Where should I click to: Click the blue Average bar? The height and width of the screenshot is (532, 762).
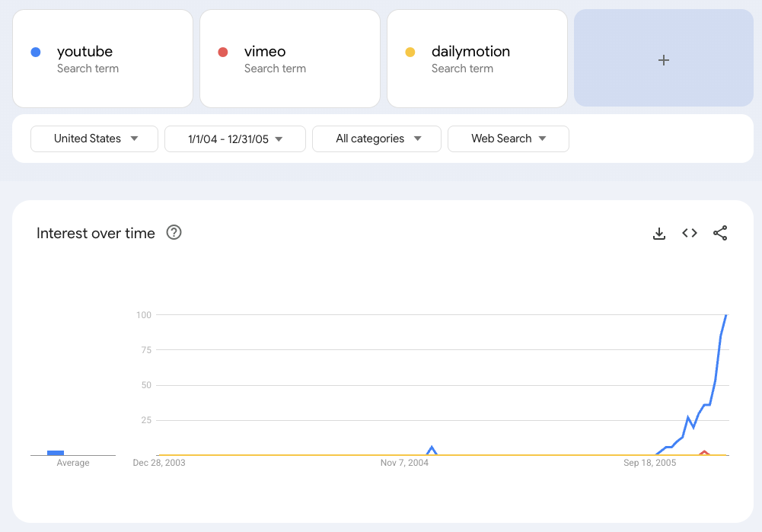tap(56, 453)
